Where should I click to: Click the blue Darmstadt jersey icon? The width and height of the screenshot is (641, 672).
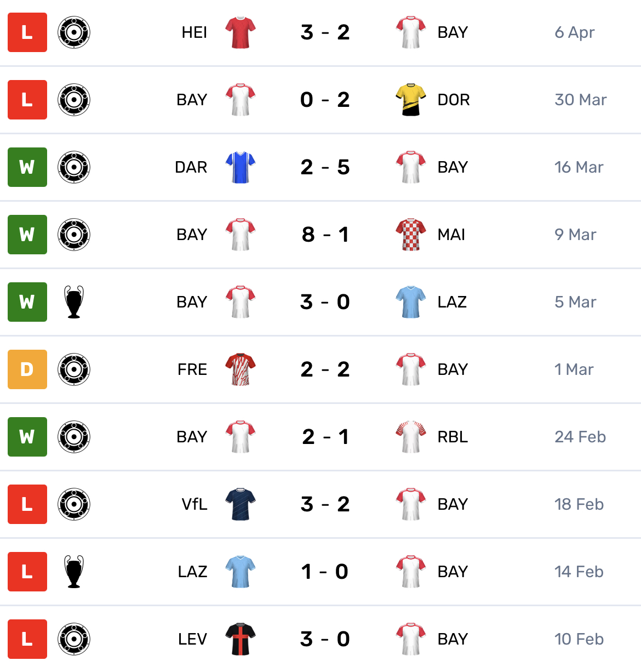click(x=241, y=167)
